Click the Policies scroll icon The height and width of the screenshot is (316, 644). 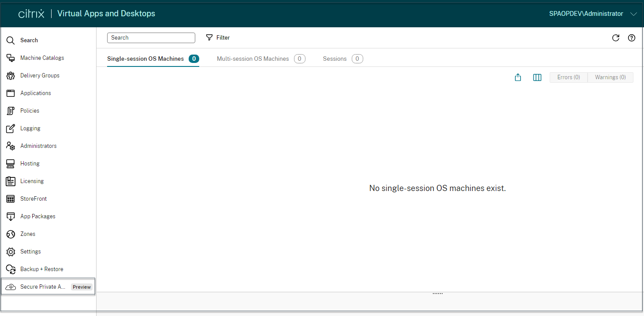[11, 111]
